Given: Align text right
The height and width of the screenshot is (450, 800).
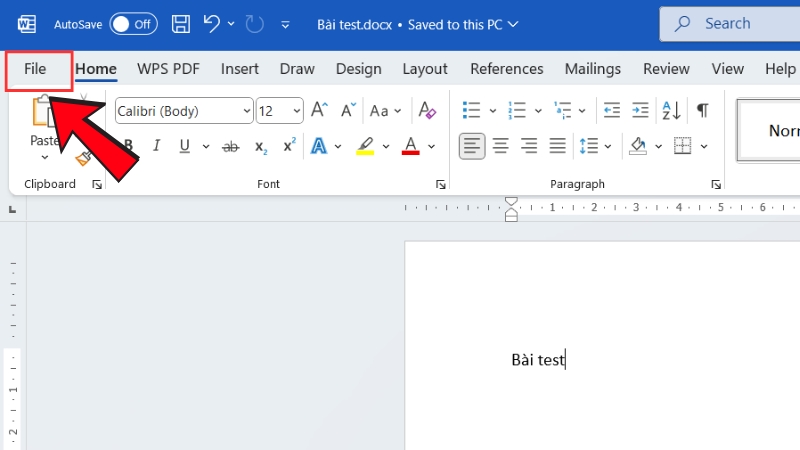Looking at the screenshot, I should pyautogui.click(x=529, y=146).
